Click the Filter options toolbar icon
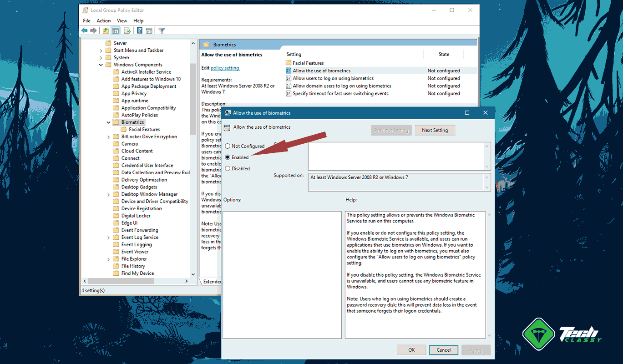623x364 pixels. click(x=161, y=30)
